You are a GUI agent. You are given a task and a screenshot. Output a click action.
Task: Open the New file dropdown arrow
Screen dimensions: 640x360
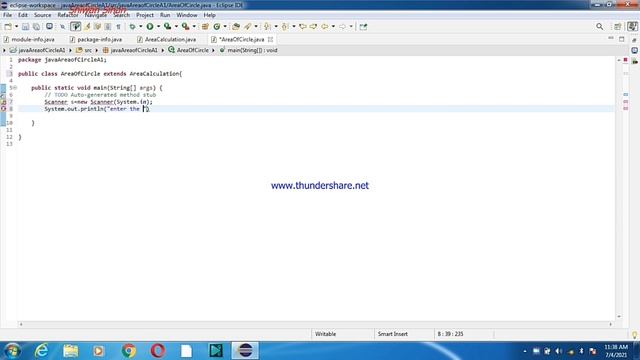(x=16, y=27)
